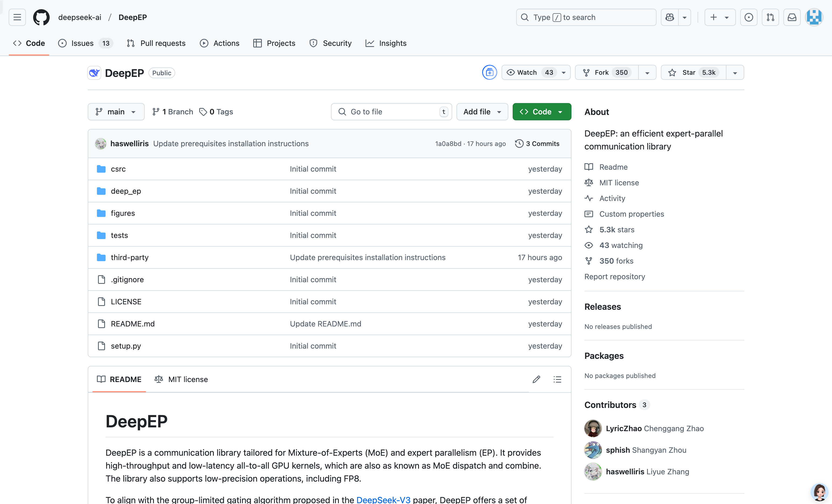View the 3 Commits history
The width and height of the screenshot is (832, 504).
(x=537, y=144)
